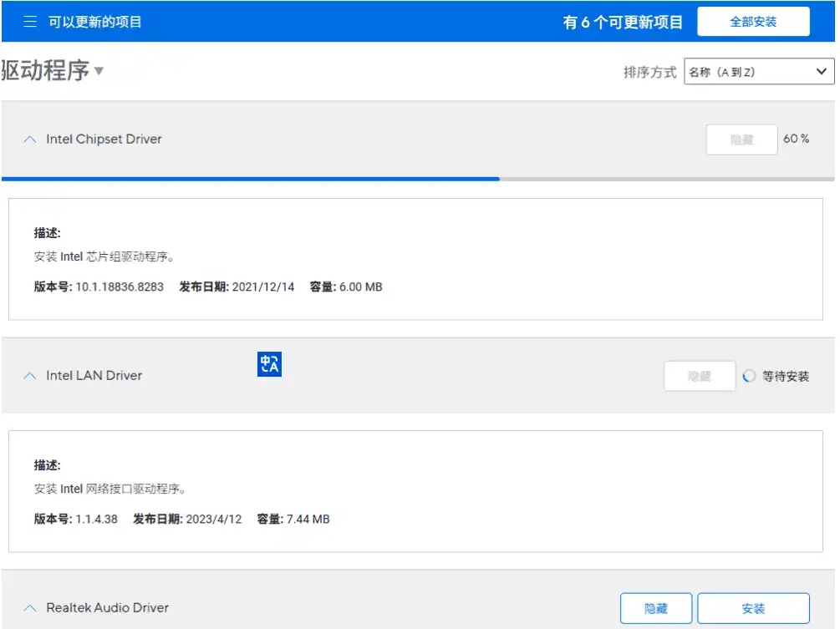840x629 pixels.
Task: Click the Realtek Audio Driver name
Action: (108, 608)
